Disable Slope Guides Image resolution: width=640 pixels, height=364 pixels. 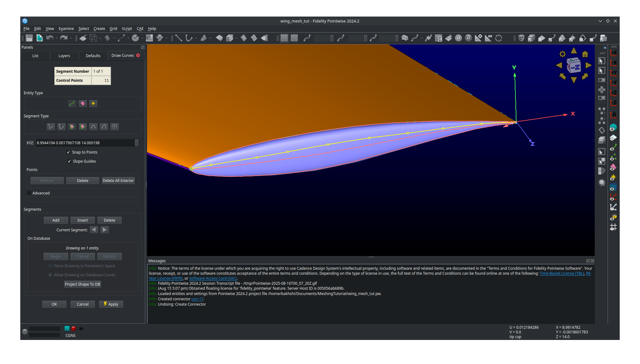pyautogui.click(x=70, y=161)
